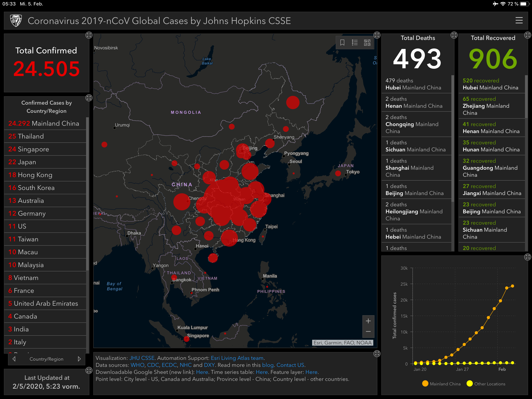Open the basemap gallery grid icon
The width and height of the screenshot is (532, 399).
(367, 43)
